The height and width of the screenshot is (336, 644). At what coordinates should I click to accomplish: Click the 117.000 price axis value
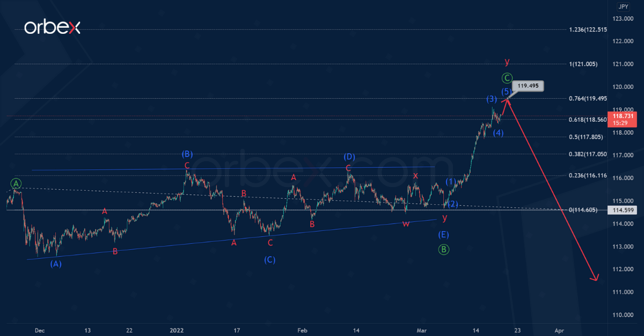pos(623,155)
